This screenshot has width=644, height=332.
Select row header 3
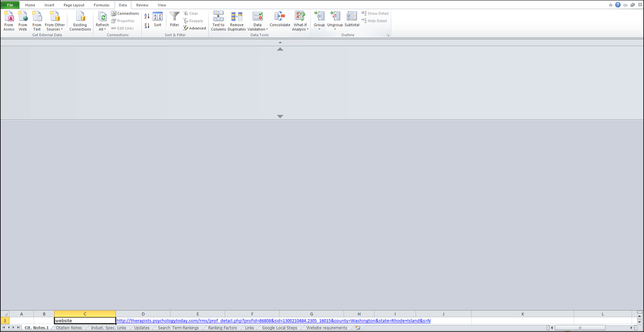tap(5, 320)
